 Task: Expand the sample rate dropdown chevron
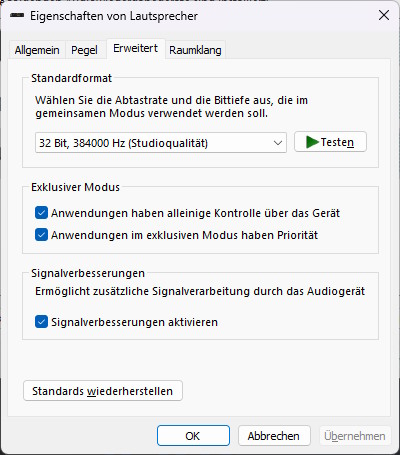click(278, 143)
